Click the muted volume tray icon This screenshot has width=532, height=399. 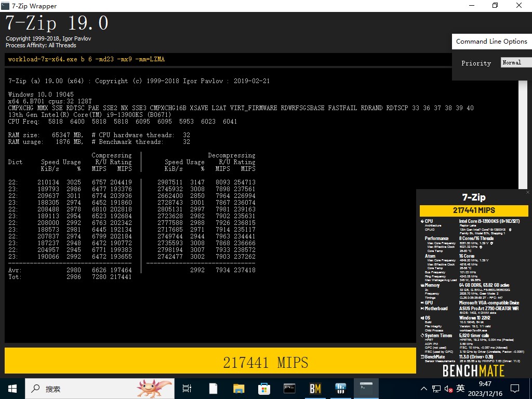pos(448,389)
